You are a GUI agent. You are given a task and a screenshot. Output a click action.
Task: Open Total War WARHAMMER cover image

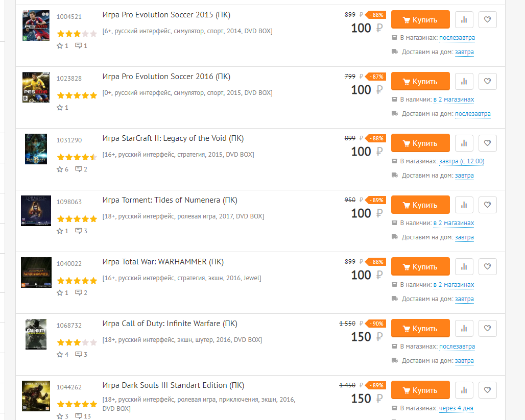tap(36, 273)
